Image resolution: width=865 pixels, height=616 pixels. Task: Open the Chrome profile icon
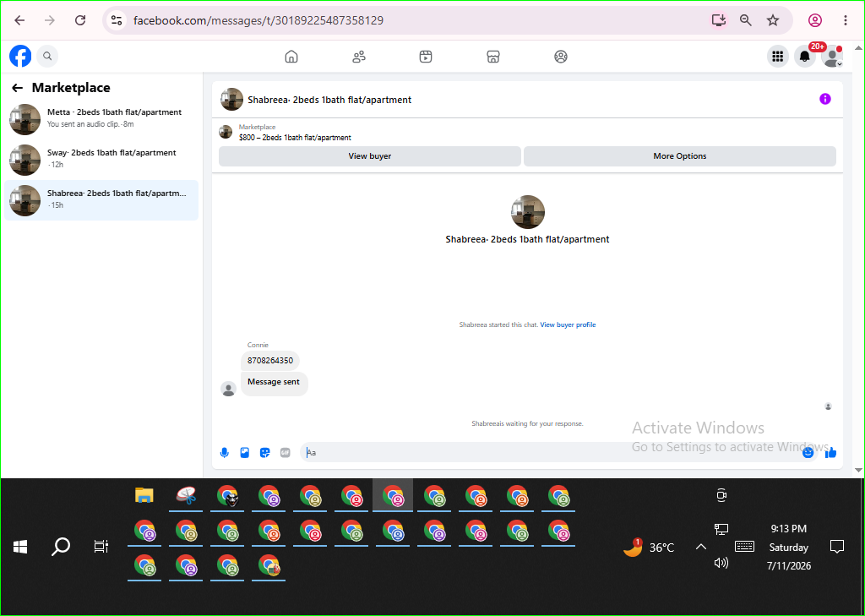[815, 20]
